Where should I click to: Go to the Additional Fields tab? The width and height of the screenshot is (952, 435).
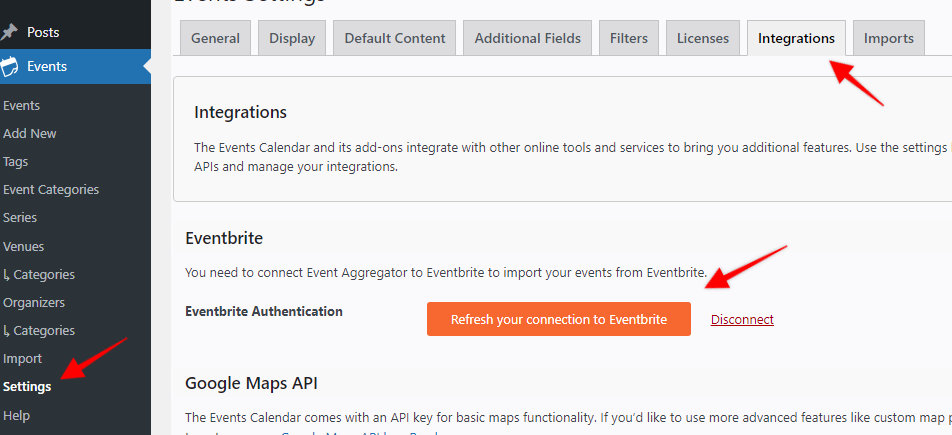[527, 38]
